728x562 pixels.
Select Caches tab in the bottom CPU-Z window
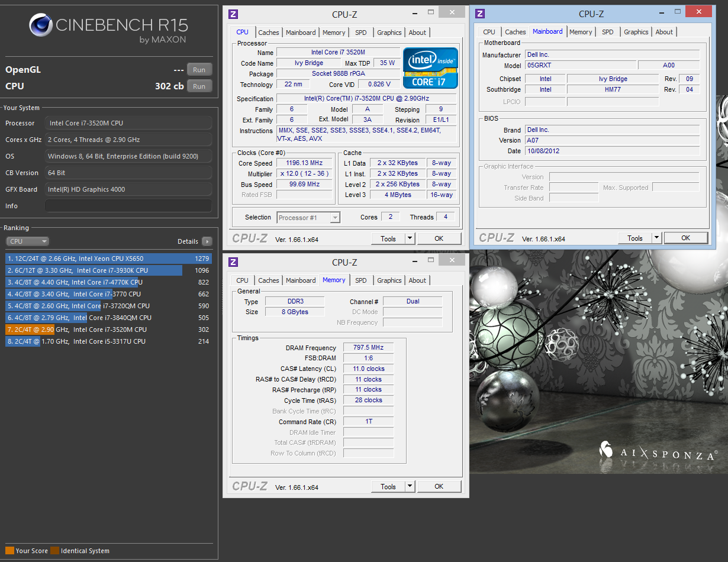coord(269,280)
